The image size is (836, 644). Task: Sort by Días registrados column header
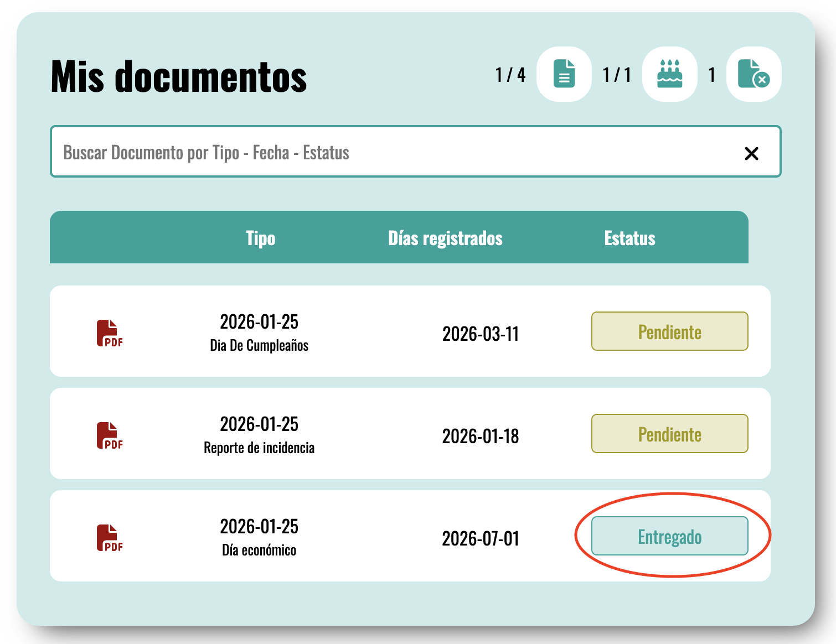tap(445, 238)
